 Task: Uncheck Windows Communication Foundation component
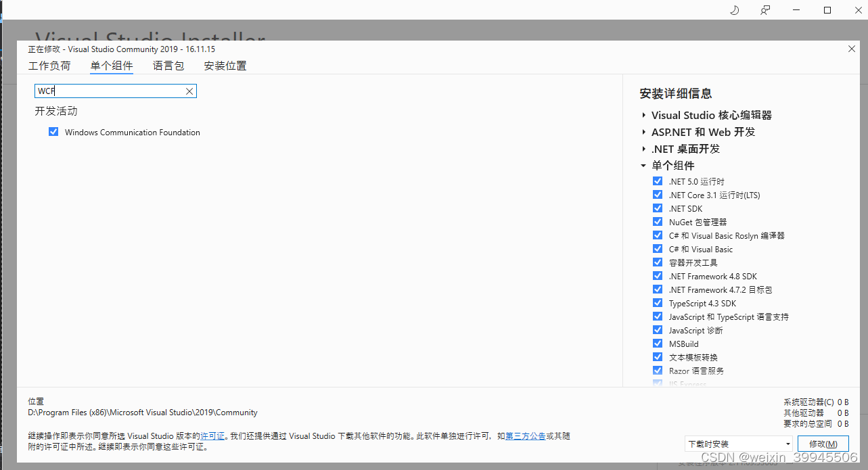pos(53,132)
